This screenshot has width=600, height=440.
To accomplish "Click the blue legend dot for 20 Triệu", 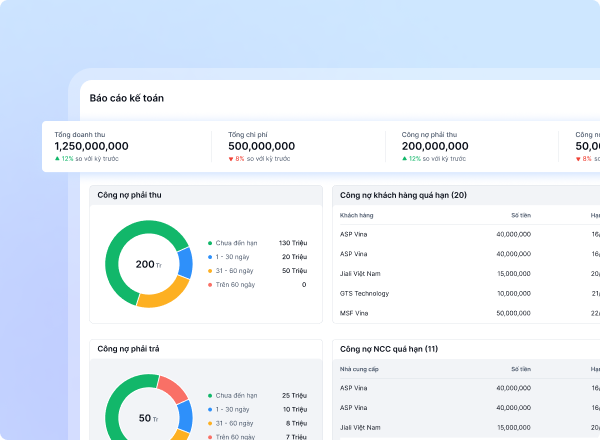I will [x=210, y=257].
